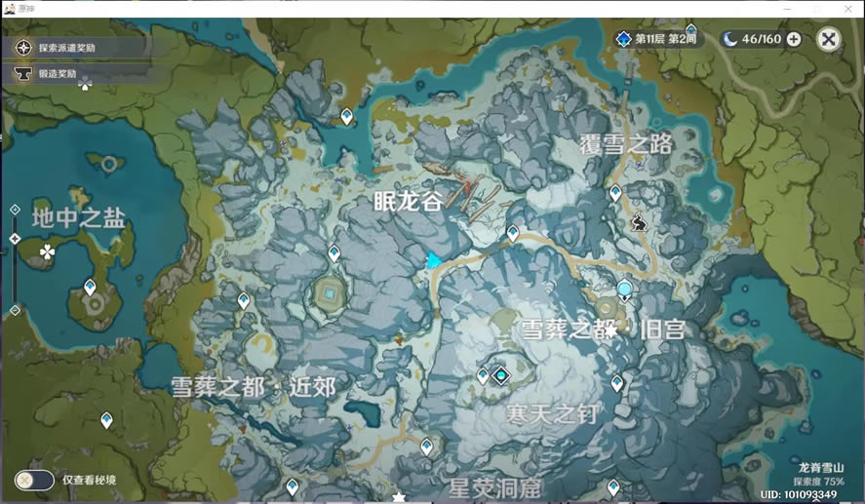Open the Spiral Abyss 第11层 第2间 indicator
865x504 pixels.
point(656,39)
